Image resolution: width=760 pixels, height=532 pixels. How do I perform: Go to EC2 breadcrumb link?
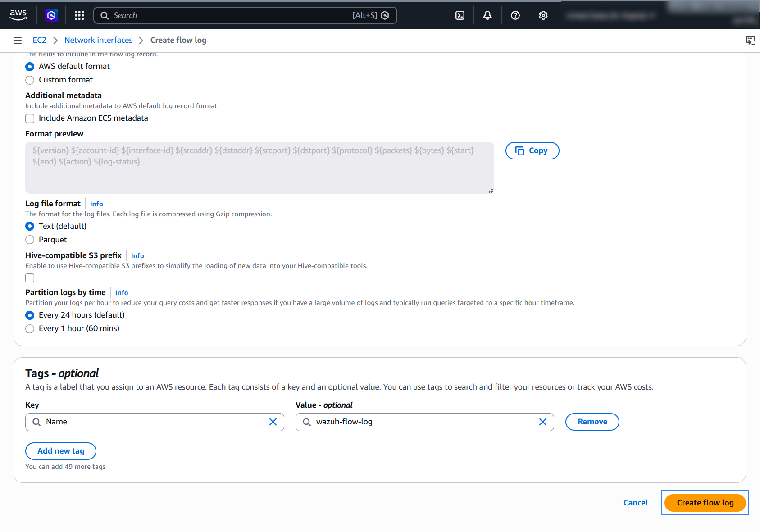click(x=40, y=40)
